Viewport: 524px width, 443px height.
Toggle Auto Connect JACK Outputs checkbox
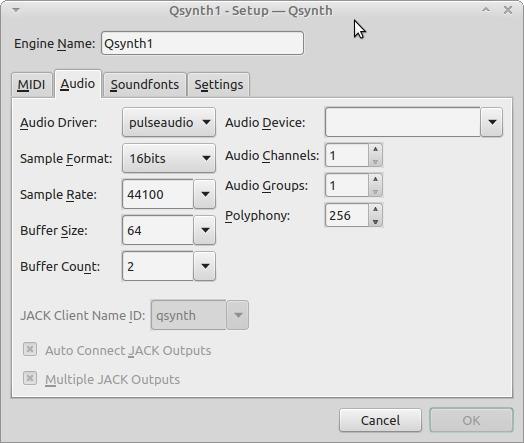30,350
